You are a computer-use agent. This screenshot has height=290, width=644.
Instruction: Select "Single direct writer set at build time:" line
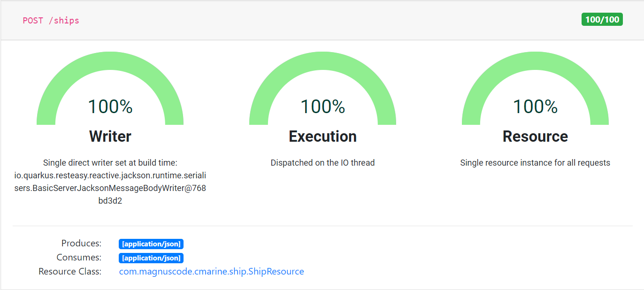[x=110, y=163]
